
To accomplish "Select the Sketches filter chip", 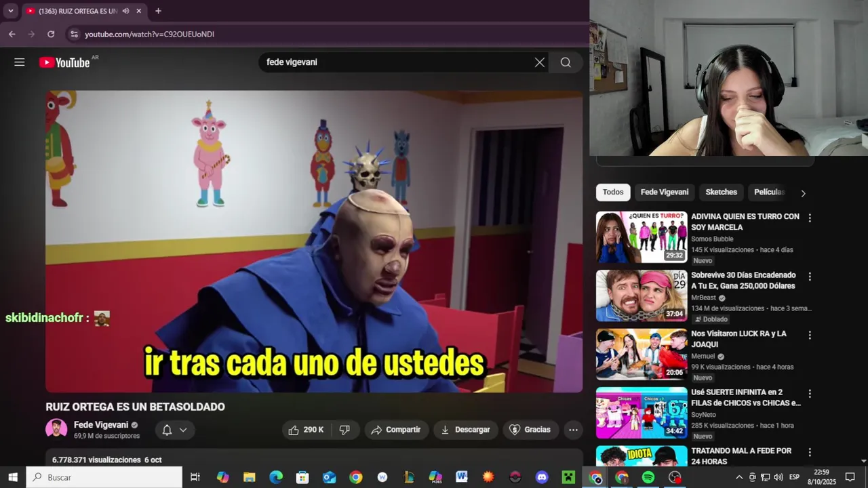I will coord(721,192).
